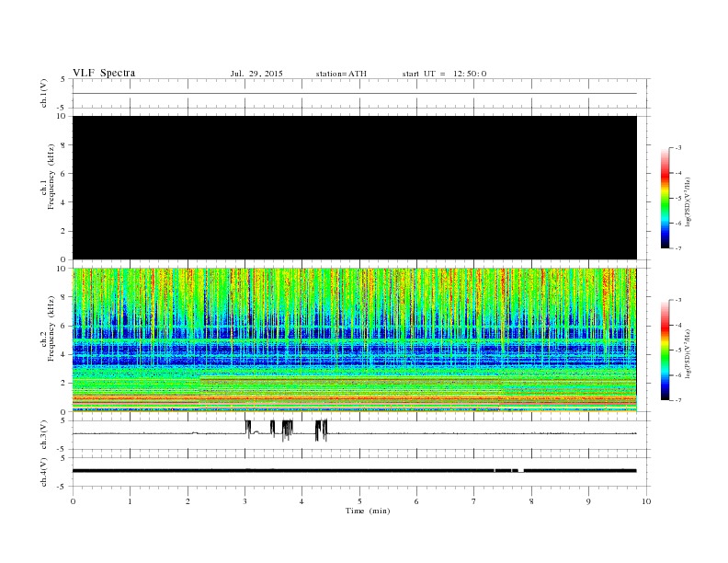This screenshot has height=563, width=728.
Task: Click the lower PSD color bar
Action: (x=665, y=350)
